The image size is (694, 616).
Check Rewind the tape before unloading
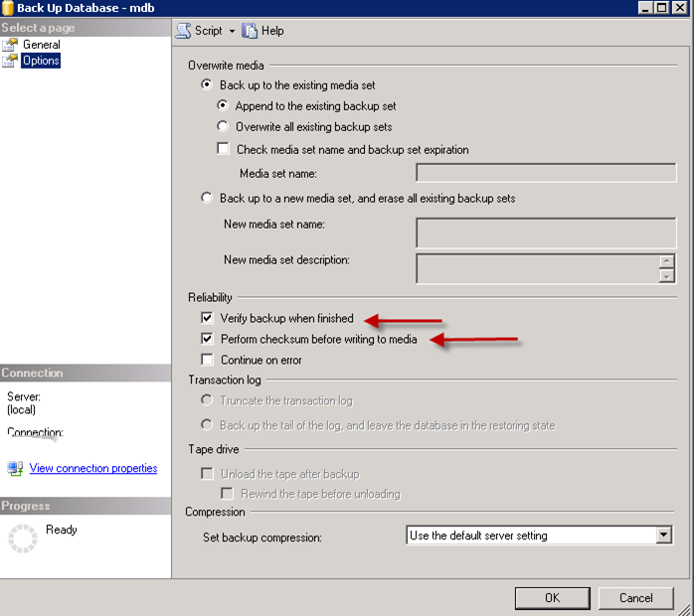(227, 493)
